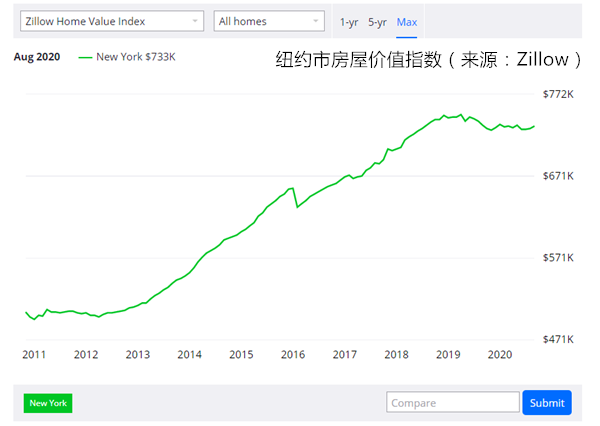The height and width of the screenshot is (426, 600).
Task: Click the 2016 dip point on the chart line
Action: 297,207
